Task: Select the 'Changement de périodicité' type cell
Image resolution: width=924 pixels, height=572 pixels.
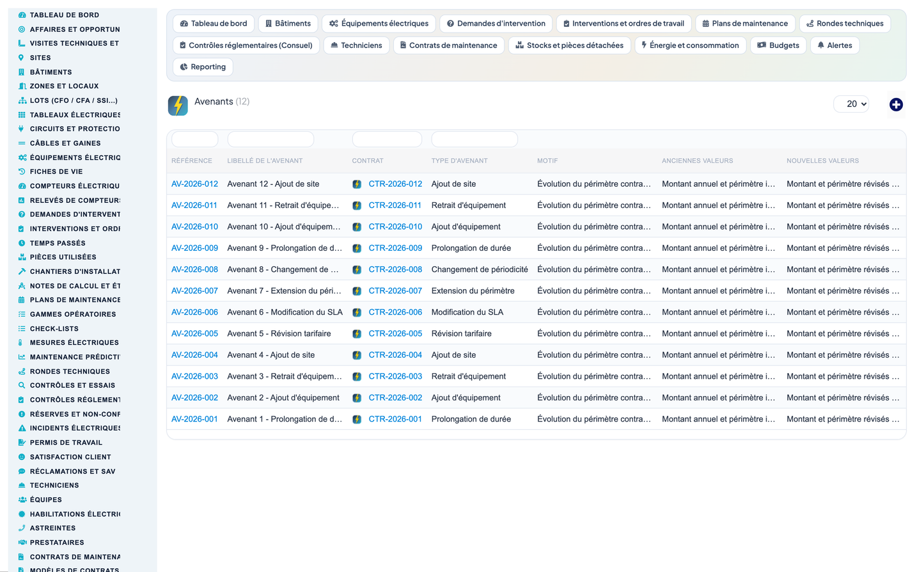Action: 480,270
